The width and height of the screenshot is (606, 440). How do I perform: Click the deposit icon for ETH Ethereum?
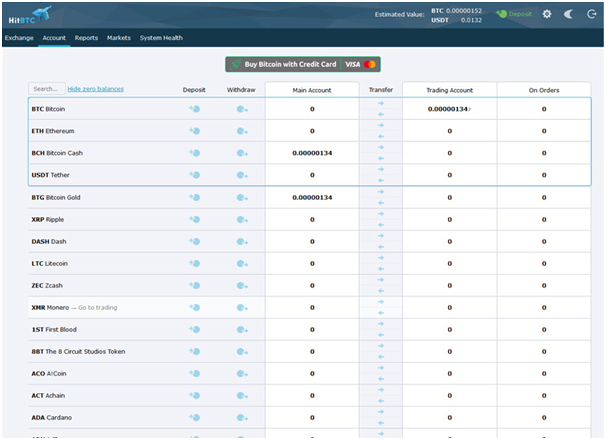pos(194,131)
